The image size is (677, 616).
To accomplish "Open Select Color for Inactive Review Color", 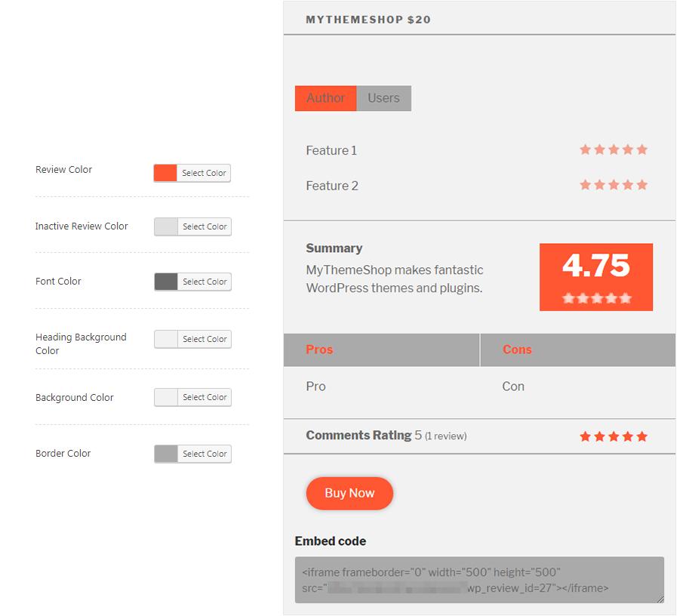I will point(204,226).
